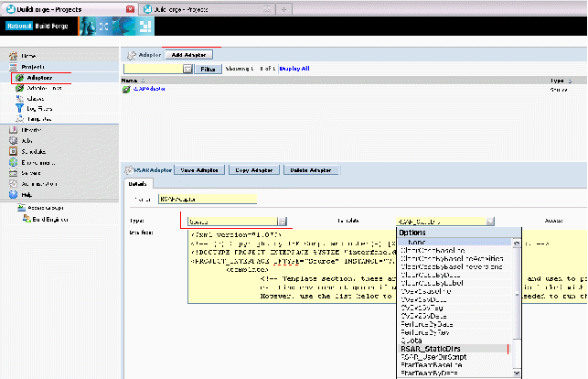Select the Adaptors tree label
Viewport: 588px width, 379px height.
(39, 78)
